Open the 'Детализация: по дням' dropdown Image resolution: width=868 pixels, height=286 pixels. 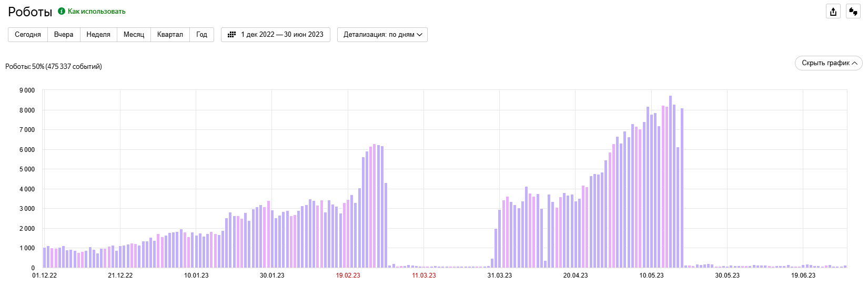click(x=382, y=35)
